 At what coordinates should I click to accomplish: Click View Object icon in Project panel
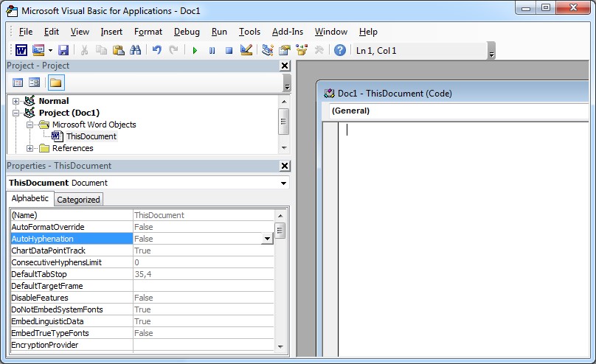(x=35, y=83)
